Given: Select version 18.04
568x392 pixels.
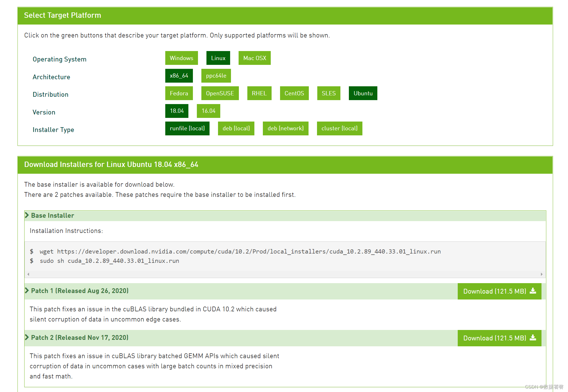Looking at the screenshot, I should coord(177,111).
